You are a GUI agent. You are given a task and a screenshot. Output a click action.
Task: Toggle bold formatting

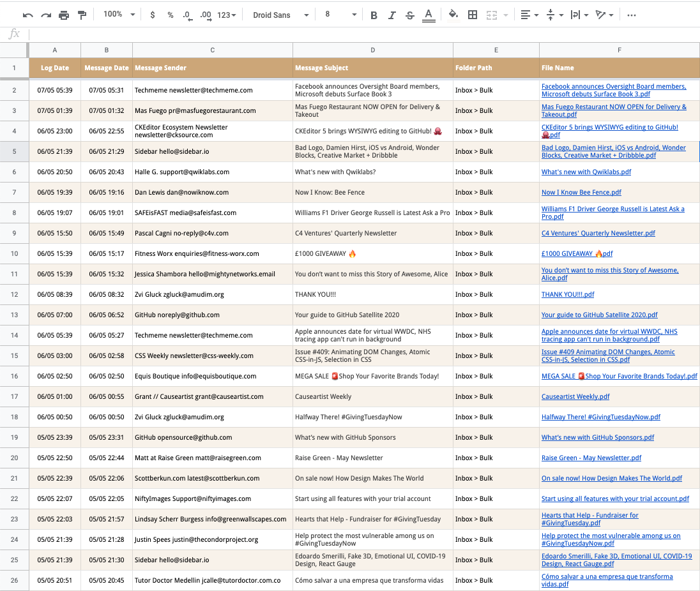pyautogui.click(x=374, y=15)
